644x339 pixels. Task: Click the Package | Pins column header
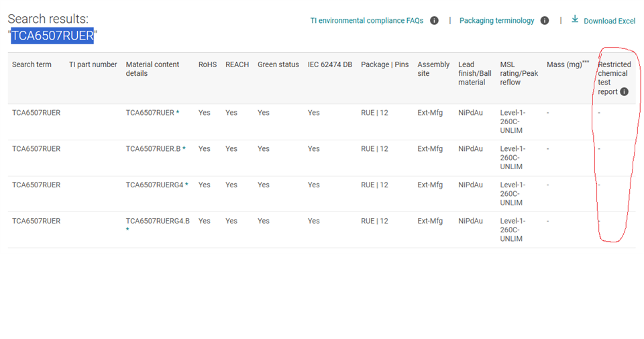[x=385, y=64]
